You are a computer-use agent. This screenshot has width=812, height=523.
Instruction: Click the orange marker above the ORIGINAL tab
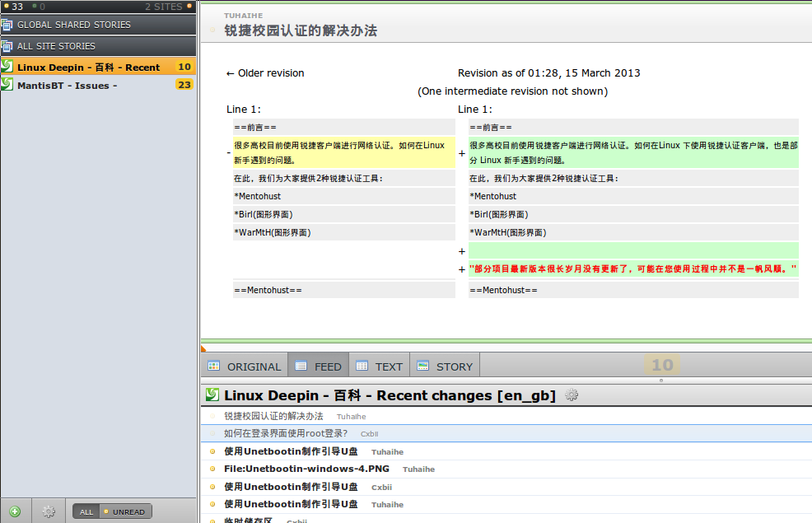point(203,348)
